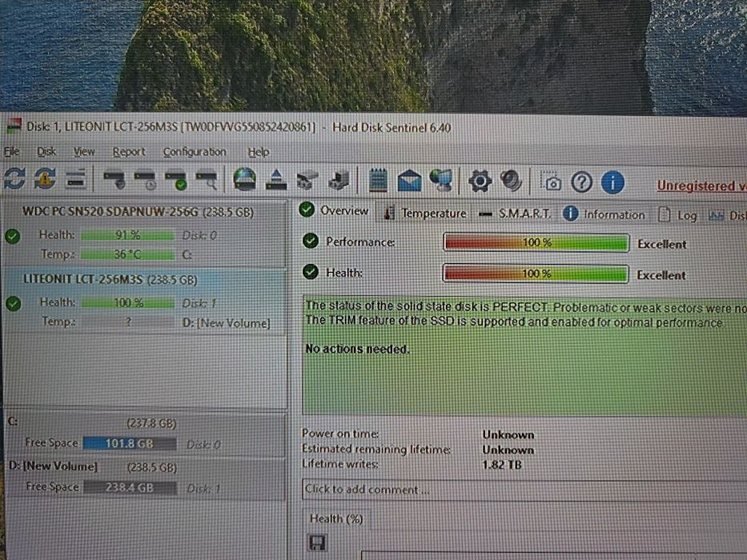Click the Performance 100 % gradient bar
The width and height of the screenshot is (747, 560).
click(x=536, y=242)
